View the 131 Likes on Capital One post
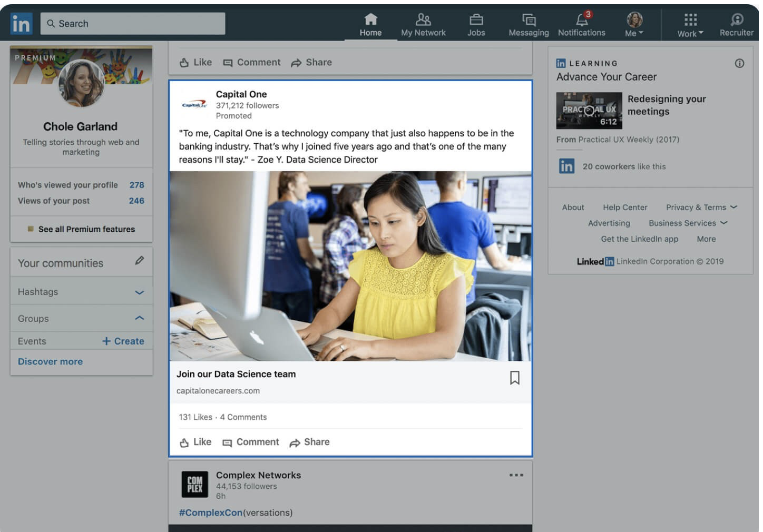This screenshot has width=763, height=532. (195, 417)
